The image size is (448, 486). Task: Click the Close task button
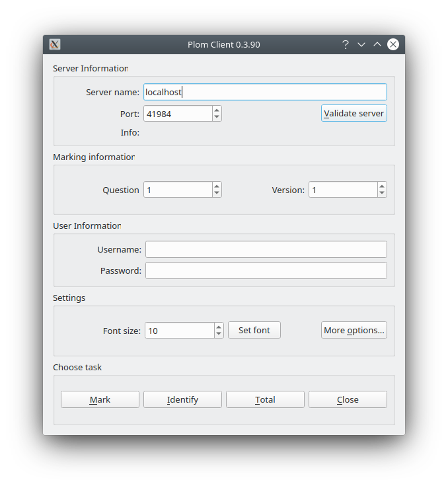348,399
